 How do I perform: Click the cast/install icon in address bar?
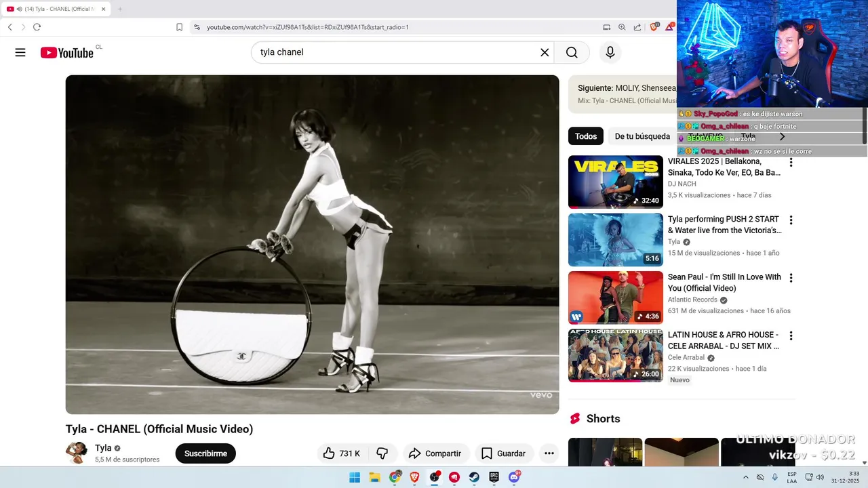pos(606,27)
